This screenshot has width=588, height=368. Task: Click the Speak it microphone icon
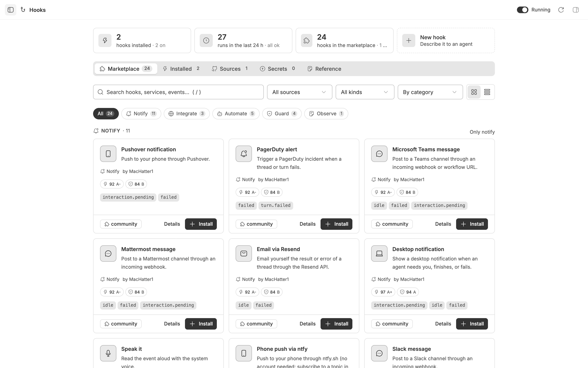pos(108,353)
